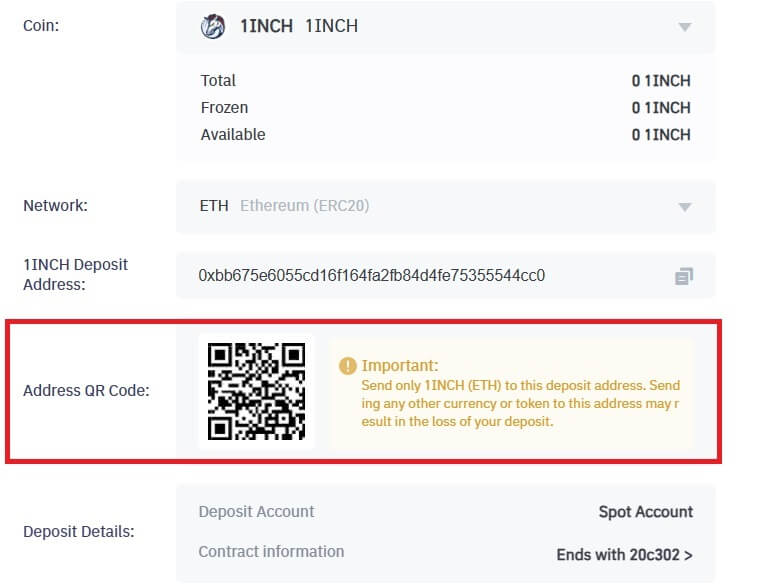This screenshot has width=766, height=586.
Task: Open the Coin selector dropdown arrow
Action: pyautogui.click(x=685, y=27)
